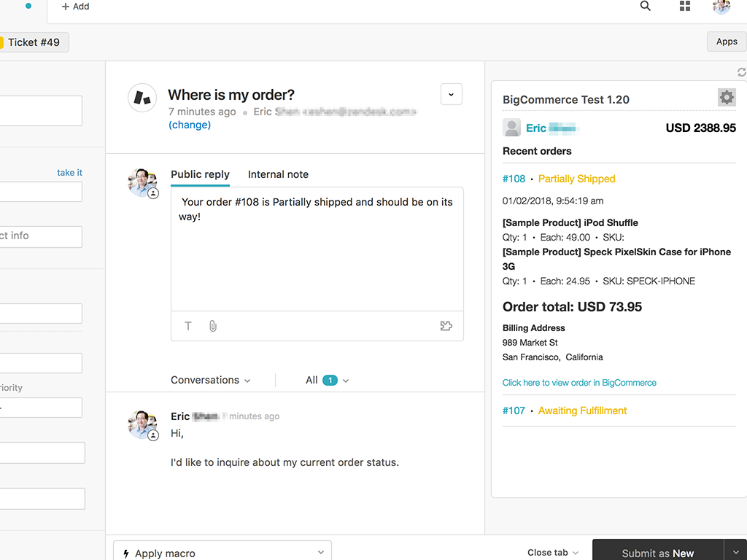Open 'Click here to view order in BigCommerce' link
Viewport: 747px width, 560px height.
coord(579,383)
